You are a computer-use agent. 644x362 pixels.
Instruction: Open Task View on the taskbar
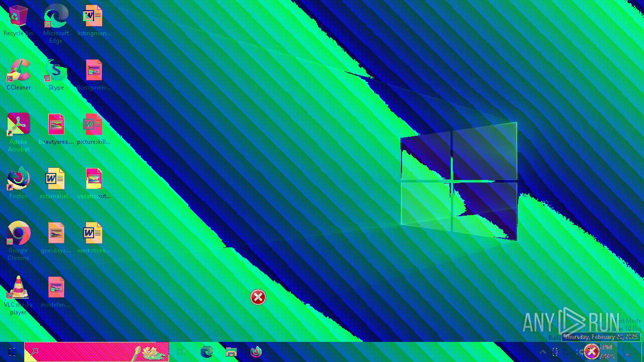point(181,352)
